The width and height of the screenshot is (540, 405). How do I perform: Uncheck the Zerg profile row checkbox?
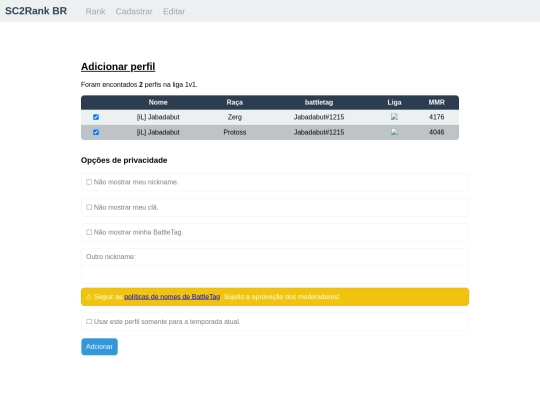pos(96,117)
